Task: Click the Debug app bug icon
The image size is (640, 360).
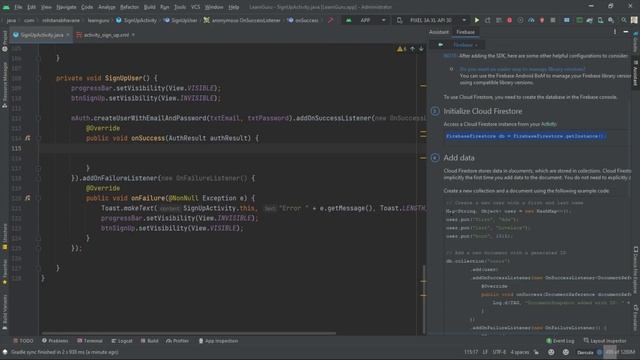Action: (509, 20)
